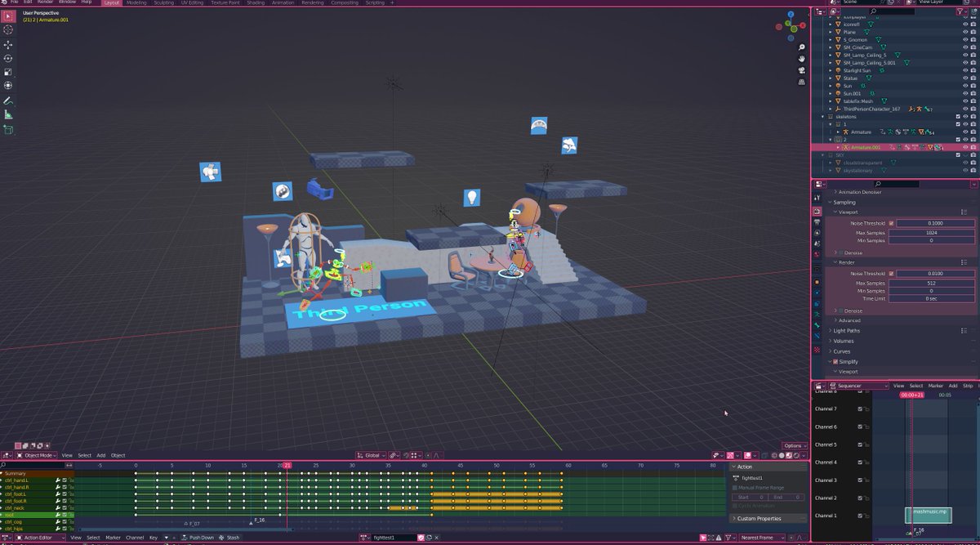Activate the Scale tool
This screenshot has height=545, width=980.
point(8,72)
